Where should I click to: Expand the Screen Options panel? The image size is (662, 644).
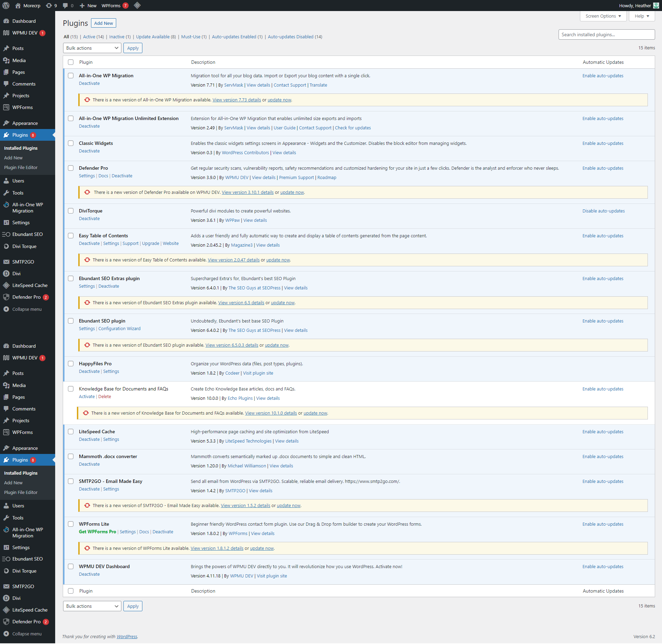603,16
